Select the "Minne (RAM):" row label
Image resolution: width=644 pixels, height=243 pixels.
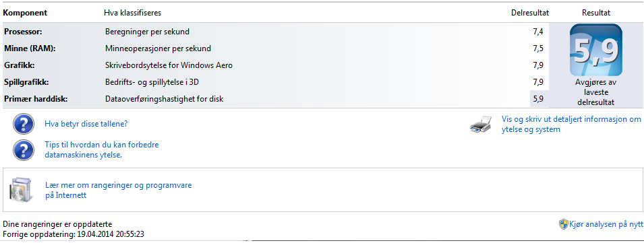pos(30,48)
